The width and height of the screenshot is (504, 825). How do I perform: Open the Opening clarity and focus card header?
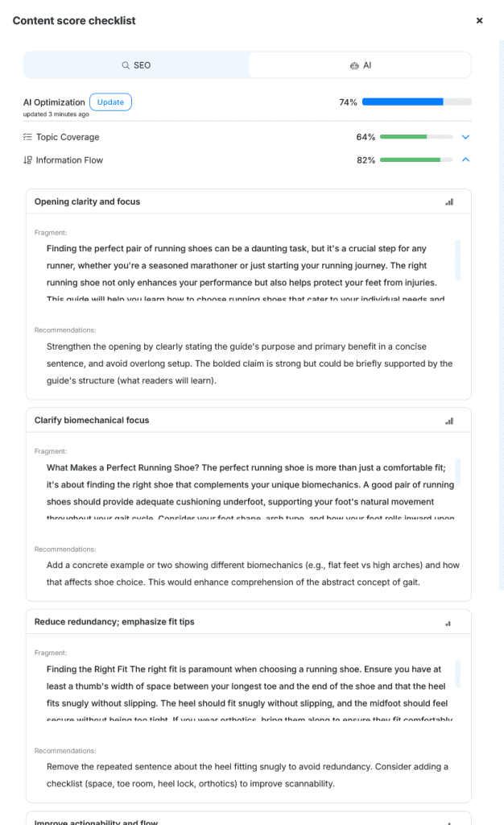(x=87, y=201)
